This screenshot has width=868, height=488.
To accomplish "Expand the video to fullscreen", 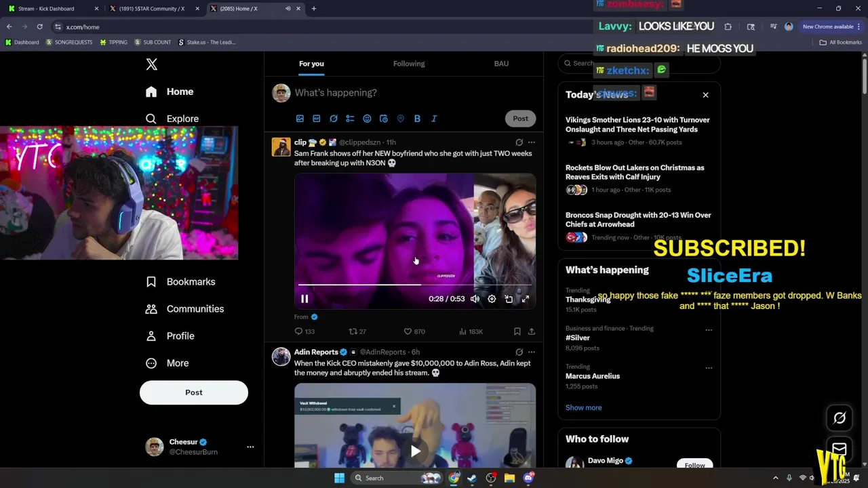I will coord(526,299).
